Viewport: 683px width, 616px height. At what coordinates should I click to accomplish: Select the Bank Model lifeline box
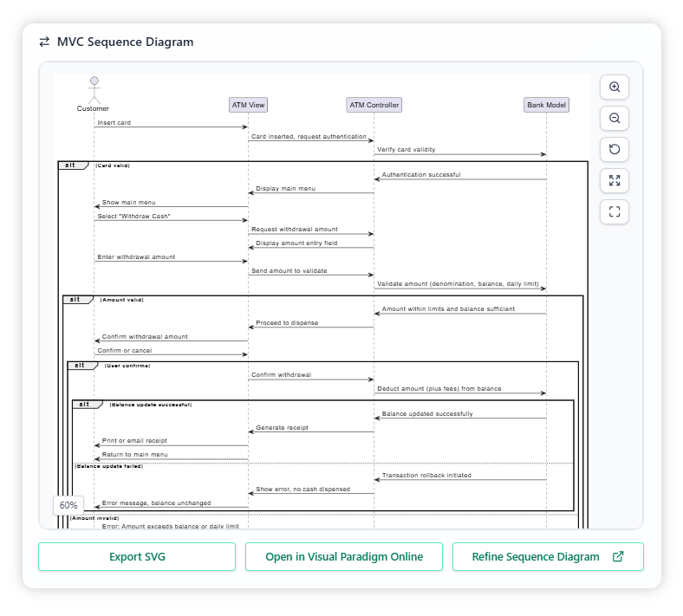(546, 105)
